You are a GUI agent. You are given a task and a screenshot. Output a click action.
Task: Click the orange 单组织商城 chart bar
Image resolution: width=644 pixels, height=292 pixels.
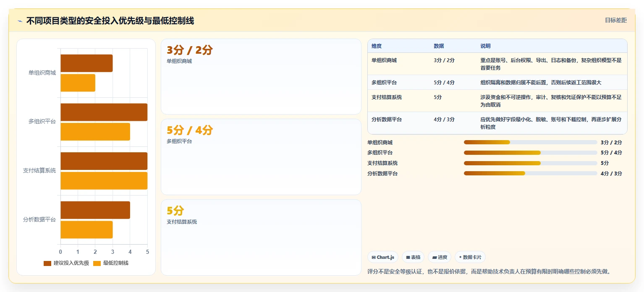[x=78, y=83]
